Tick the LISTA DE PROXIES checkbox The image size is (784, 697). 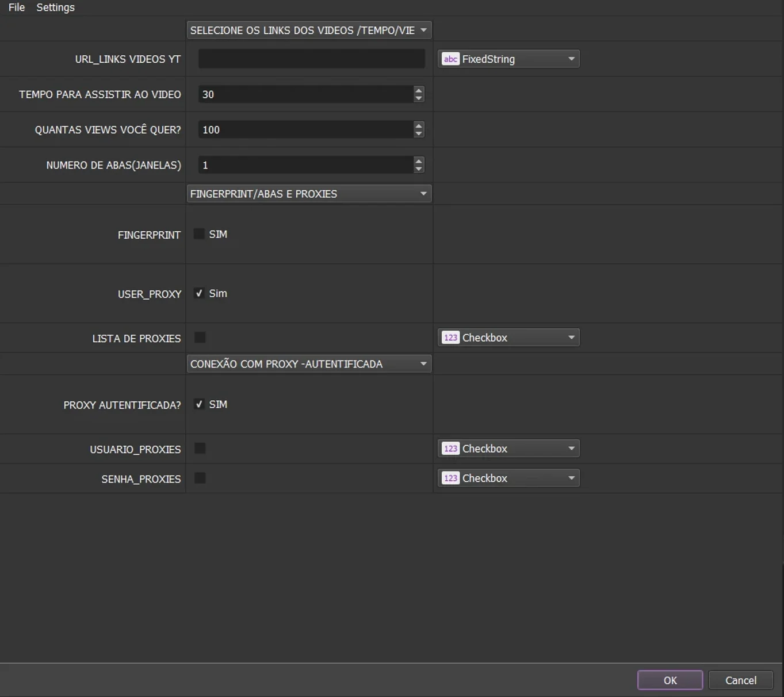tap(200, 338)
